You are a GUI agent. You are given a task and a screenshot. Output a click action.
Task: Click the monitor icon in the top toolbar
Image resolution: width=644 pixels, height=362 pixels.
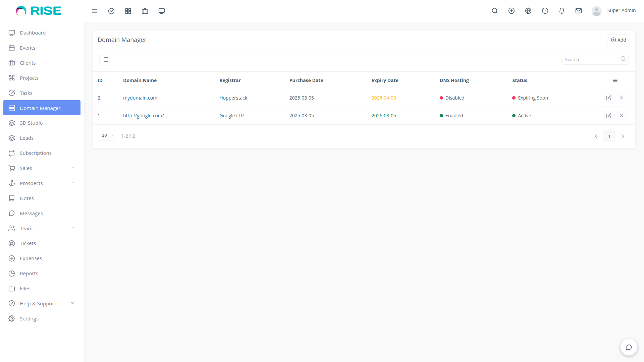161,11
